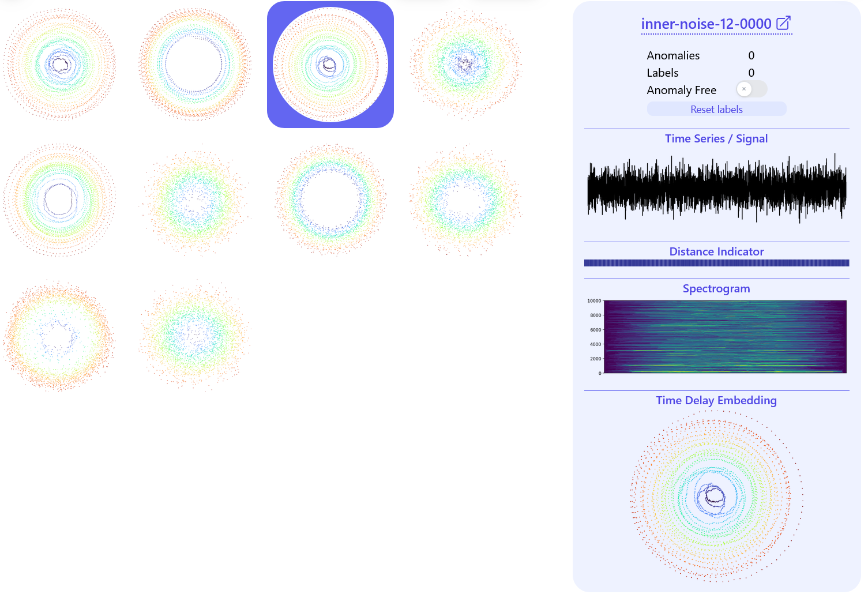Image resolution: width=868 pixels, height=598 pixels.
Task: Click the Spectrogram section heading
Action: coord(716,289)
